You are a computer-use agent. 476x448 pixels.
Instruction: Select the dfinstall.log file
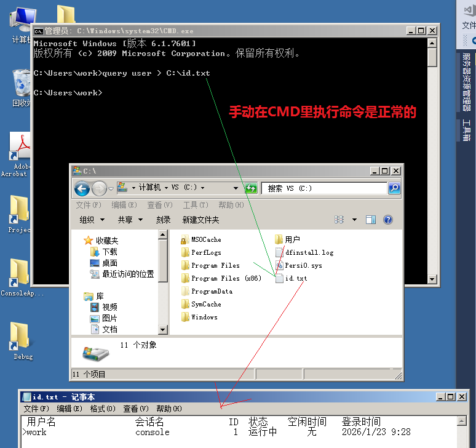(x=304, y=252)
